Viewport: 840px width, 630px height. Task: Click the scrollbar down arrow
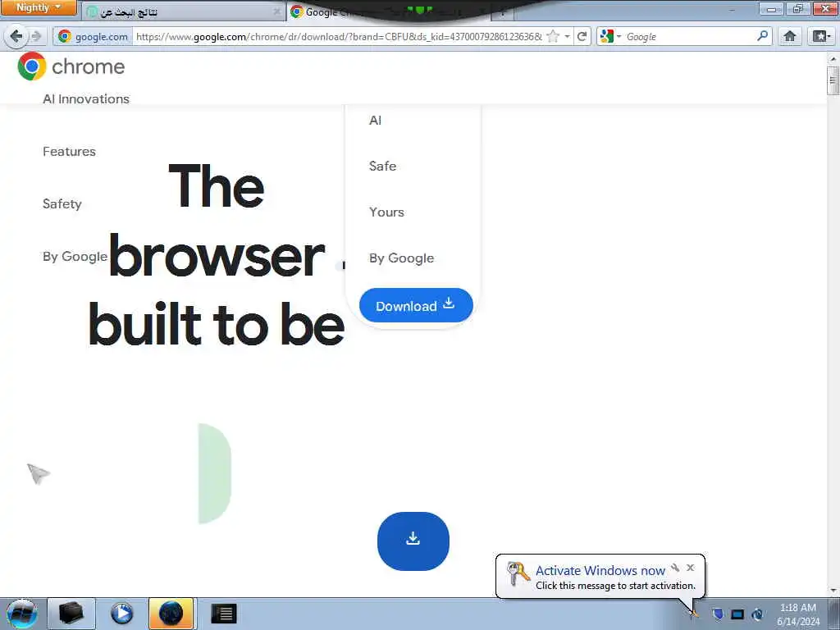pyautogui.click(x=832, y=590)
